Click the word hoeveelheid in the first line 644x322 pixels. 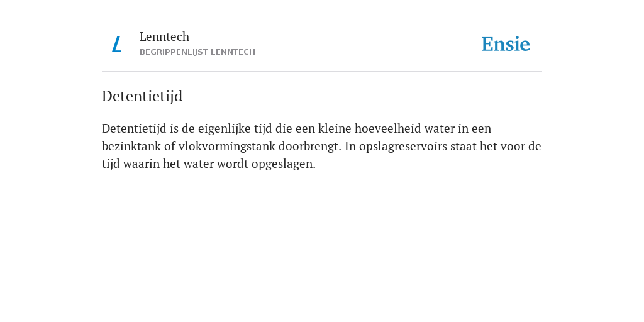387,128
